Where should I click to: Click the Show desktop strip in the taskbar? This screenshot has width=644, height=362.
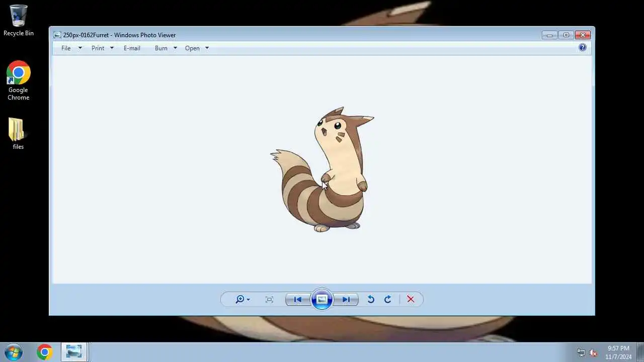640,352
